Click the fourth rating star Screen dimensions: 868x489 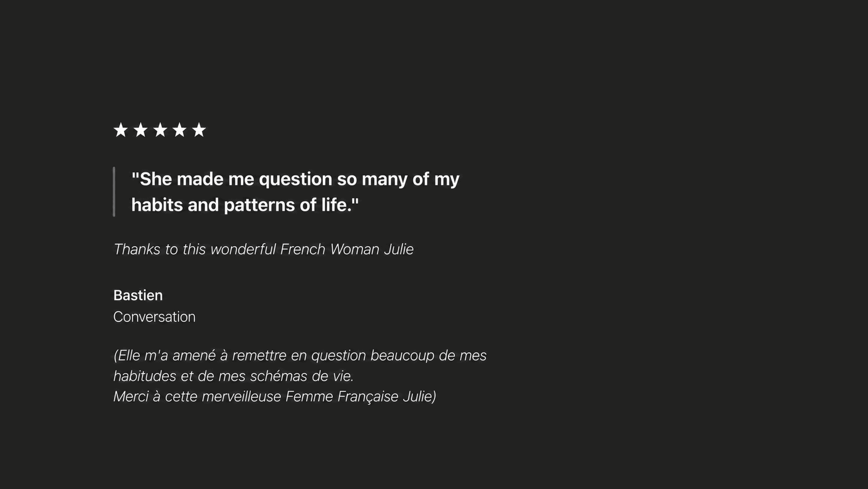tap(179, 130)
